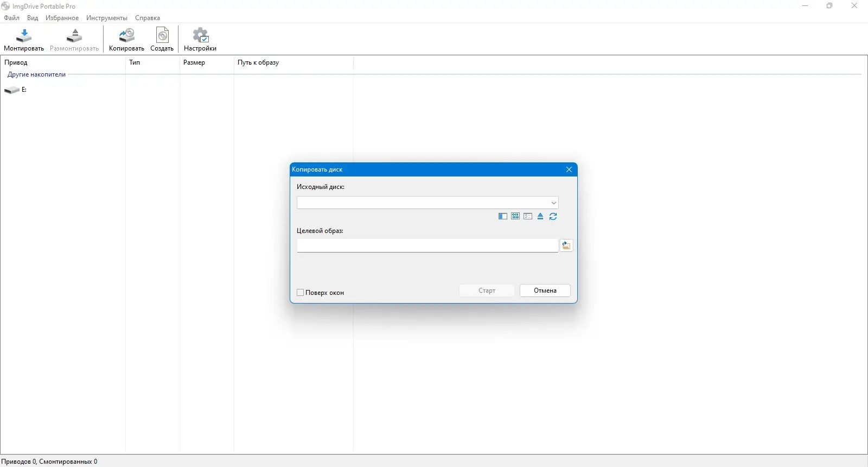
Task: Open the Вид menu
Action: (33, 18)
